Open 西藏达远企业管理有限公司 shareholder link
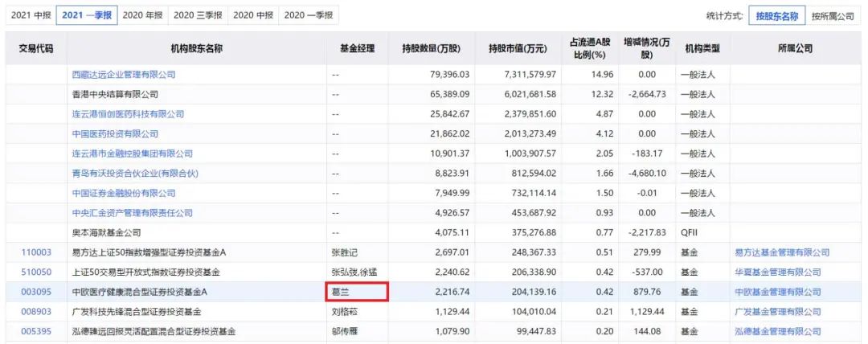This screenshot has width=868, height=344. (123, 75)
